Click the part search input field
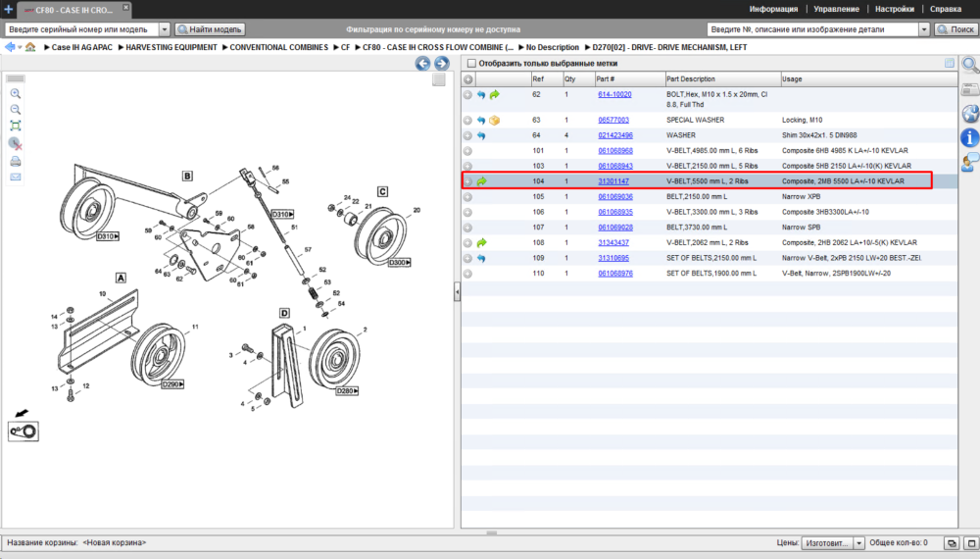 tap(813, 29)
